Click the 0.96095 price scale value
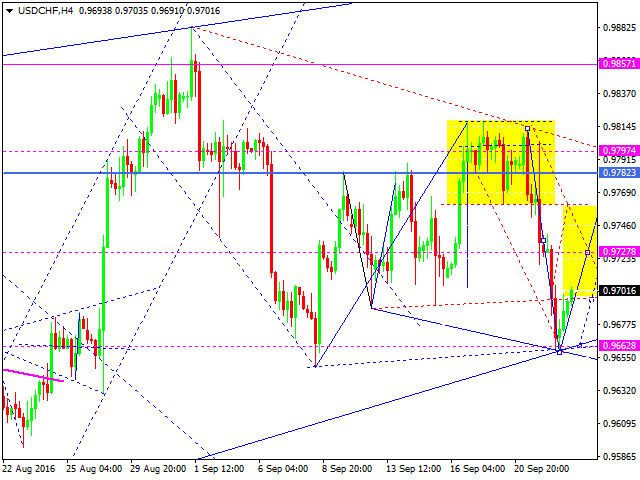 click(619, 424)
